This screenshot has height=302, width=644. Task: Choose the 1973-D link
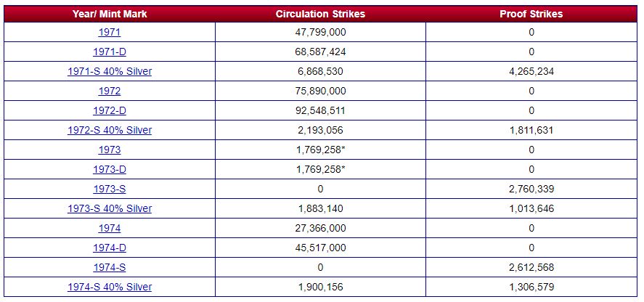tap(110, 169)
